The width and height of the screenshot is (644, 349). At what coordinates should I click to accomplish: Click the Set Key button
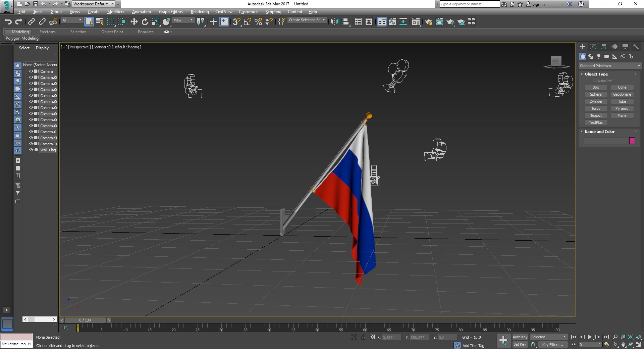(520, 344)
